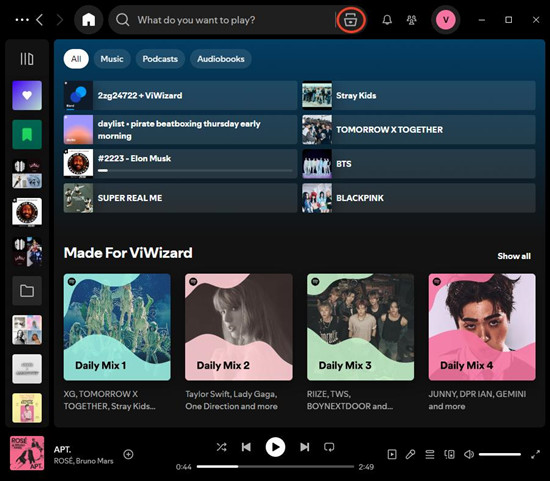Select the Audiobooks filter

[221, 59]
